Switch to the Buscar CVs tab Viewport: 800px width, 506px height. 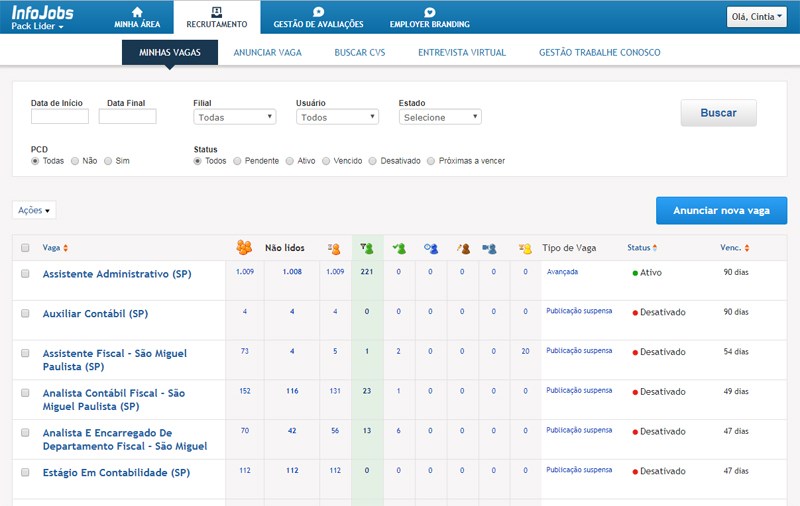coord(358,52)
